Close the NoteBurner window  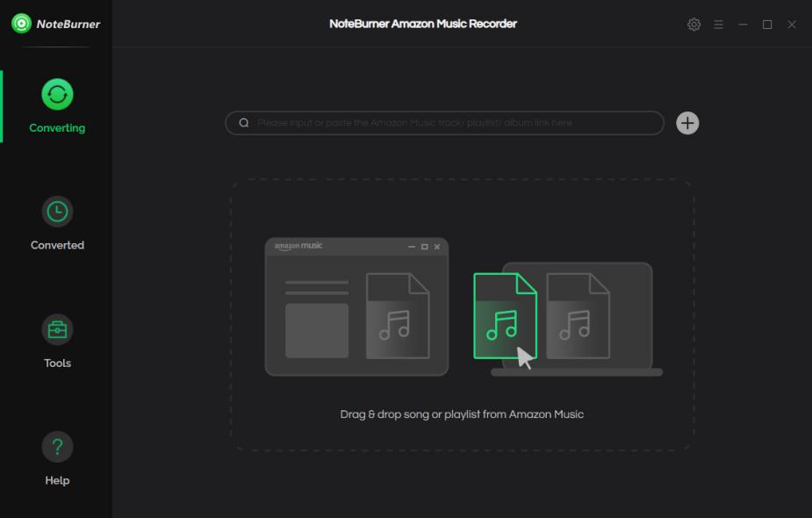(x=792, y=25)
